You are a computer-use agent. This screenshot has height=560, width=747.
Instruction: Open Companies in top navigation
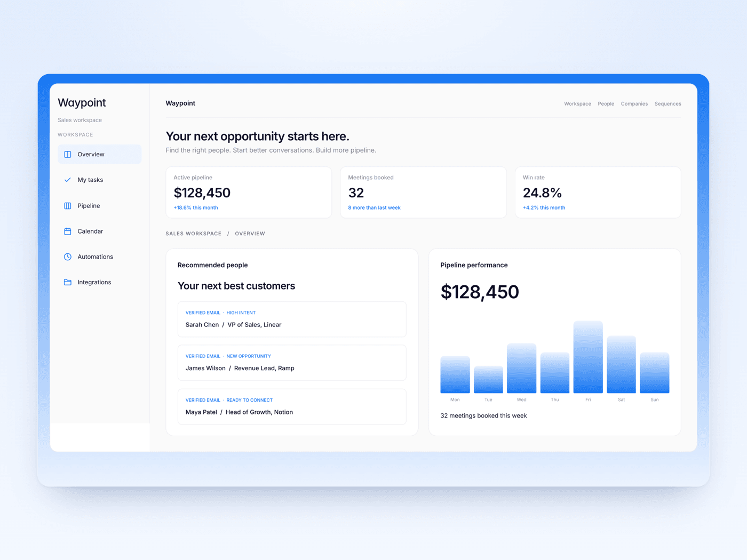tap(634, 104)
